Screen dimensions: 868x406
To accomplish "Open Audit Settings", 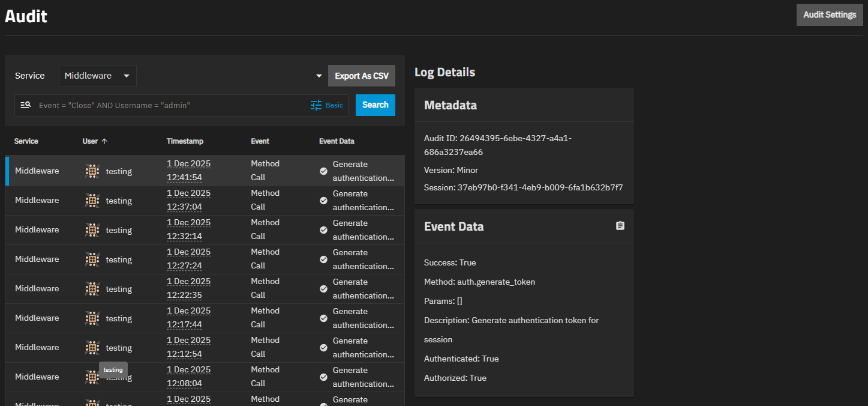I will [x=829, y=15].
